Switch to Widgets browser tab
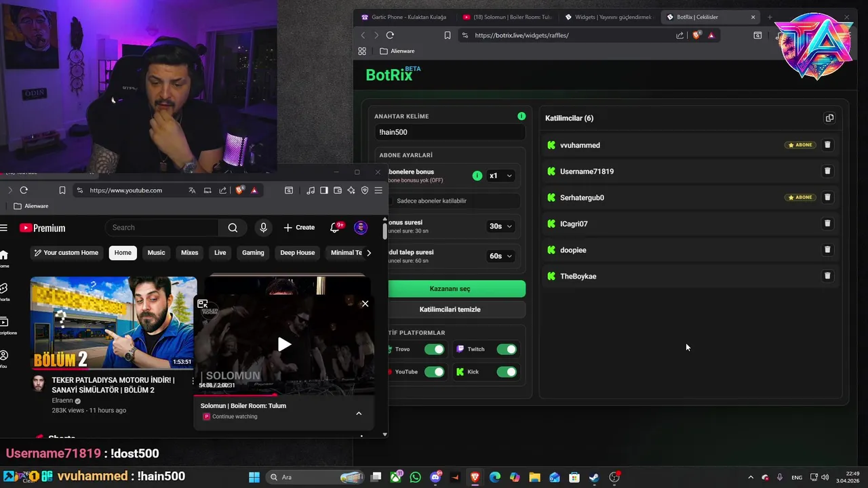 (x=608, y=17)
